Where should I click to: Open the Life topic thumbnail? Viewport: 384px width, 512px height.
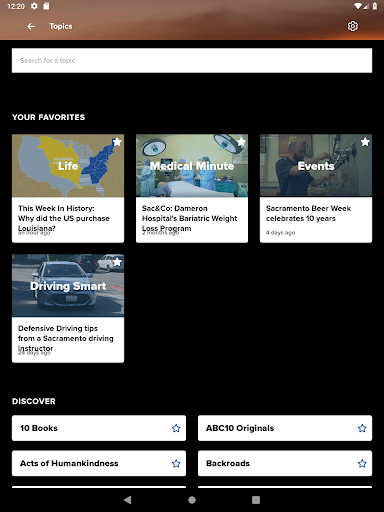point(68,166)
